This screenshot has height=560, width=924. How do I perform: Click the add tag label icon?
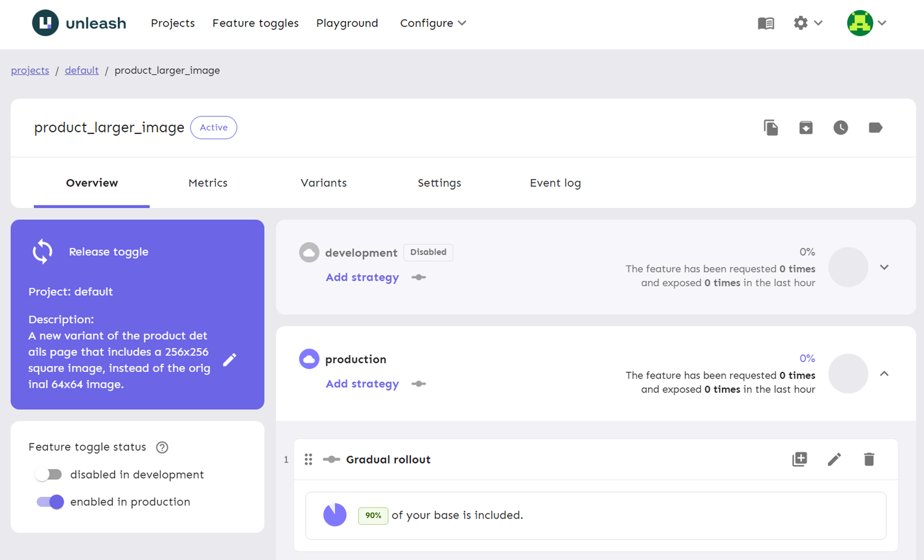(875, 127)
